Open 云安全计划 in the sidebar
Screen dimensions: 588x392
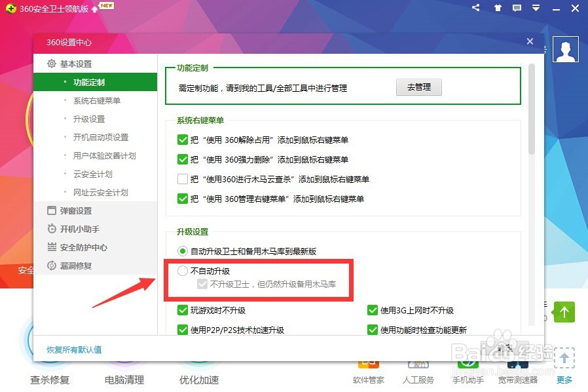pos(92,174)
